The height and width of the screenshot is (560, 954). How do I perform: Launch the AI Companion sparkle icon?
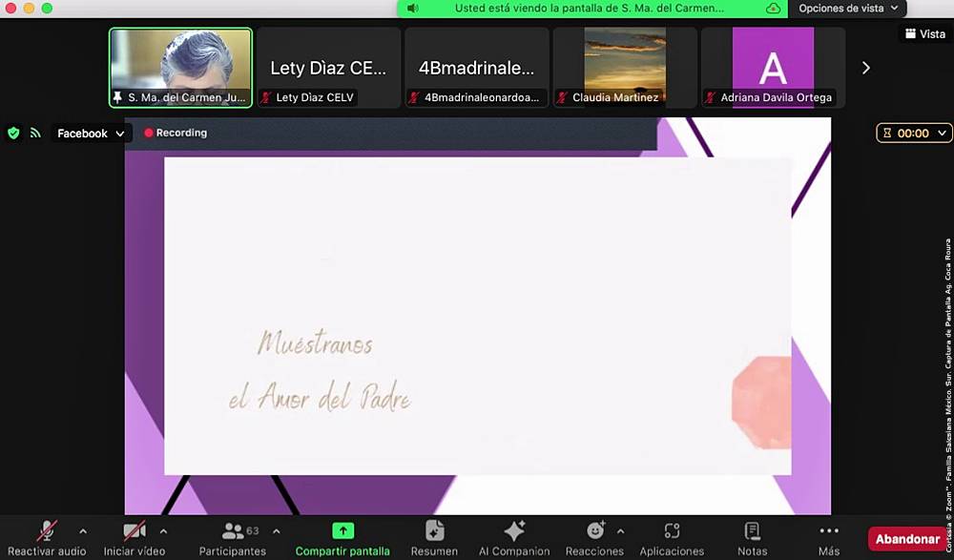(x=514, y=530)
